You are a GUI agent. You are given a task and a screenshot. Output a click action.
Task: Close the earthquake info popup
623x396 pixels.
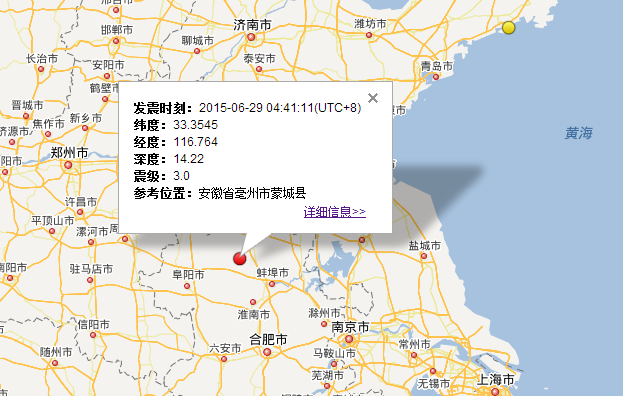point(373,98)
